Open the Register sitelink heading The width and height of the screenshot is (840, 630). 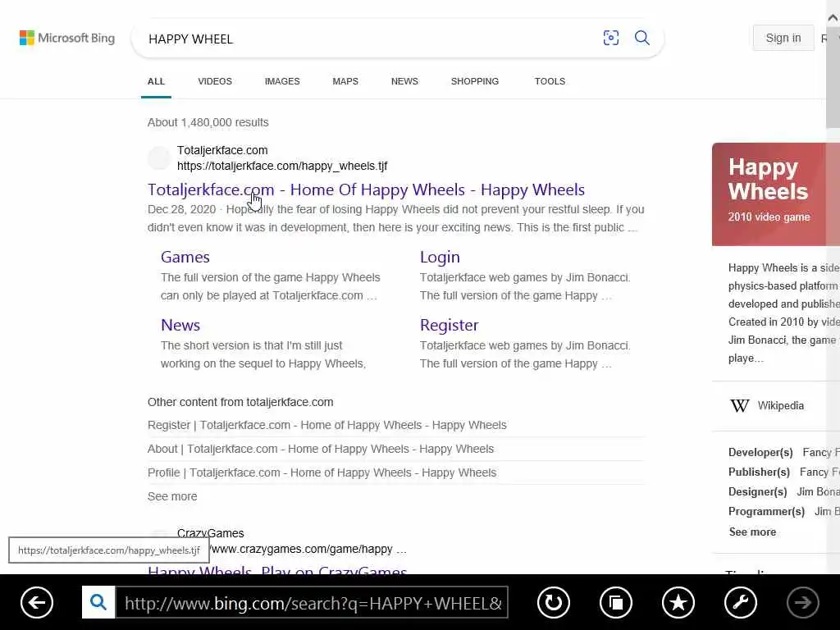[449, 325]
